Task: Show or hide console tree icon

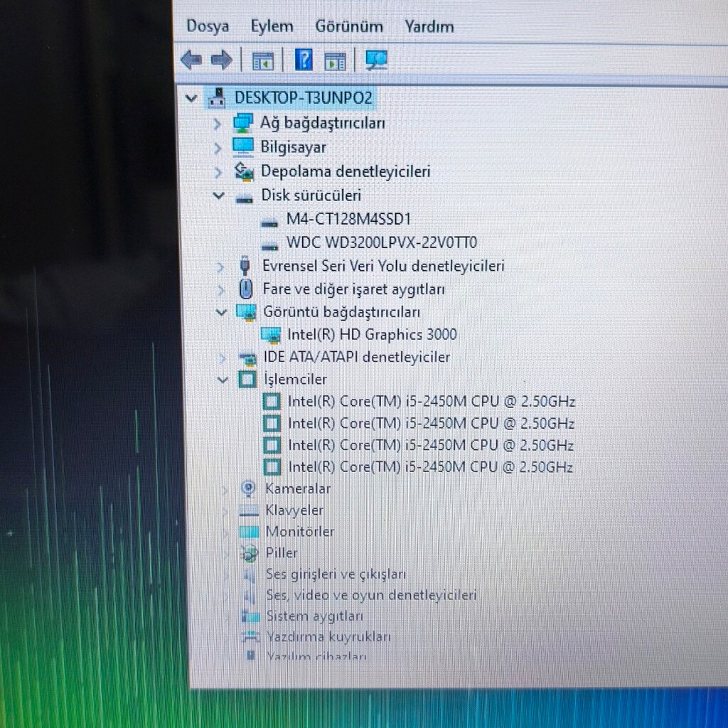Action: pyautogui.click(x=263, y=61)
